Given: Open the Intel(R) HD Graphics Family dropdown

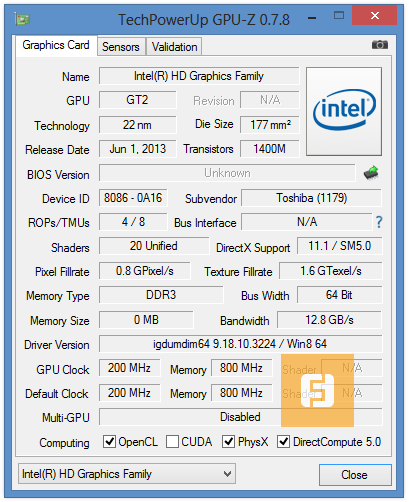Looking at the screenshot, I should click(x=127, y=474).
